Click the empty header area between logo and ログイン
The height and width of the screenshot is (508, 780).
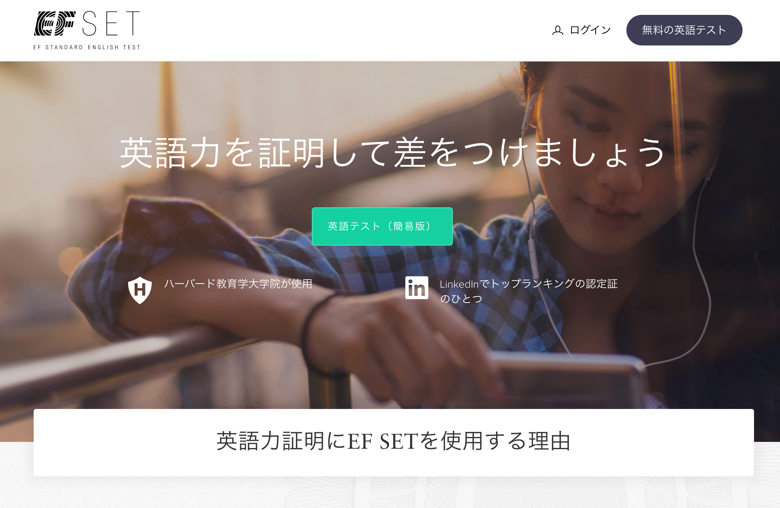pyautogui.click(x=343, y=30)
